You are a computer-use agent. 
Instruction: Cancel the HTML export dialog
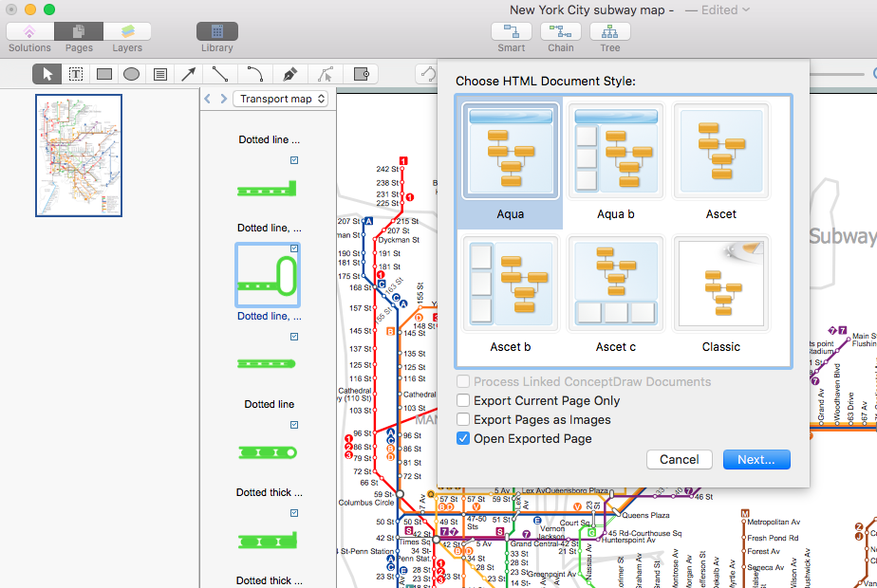click(x=679, y=459)
